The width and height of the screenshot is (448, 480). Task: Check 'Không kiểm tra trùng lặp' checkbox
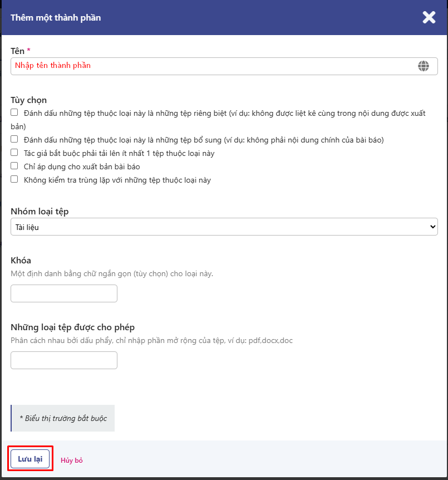[14, 179]
